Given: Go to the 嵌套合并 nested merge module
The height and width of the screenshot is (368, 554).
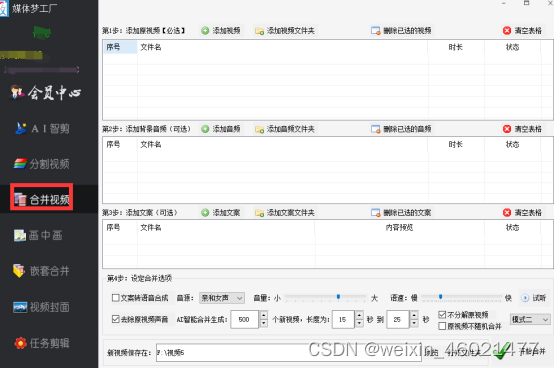Looking at the screenshot, I should pos(41,271).
